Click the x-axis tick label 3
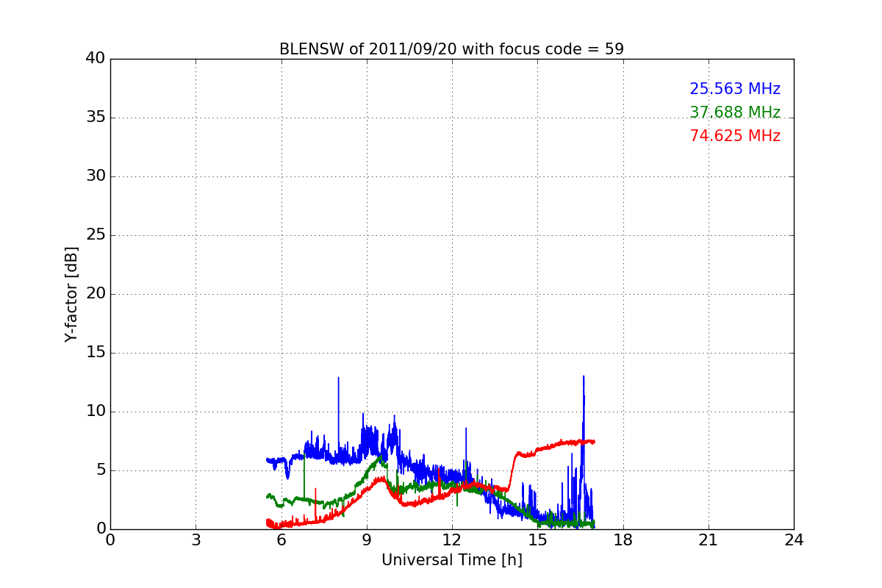 pos(196,540)
